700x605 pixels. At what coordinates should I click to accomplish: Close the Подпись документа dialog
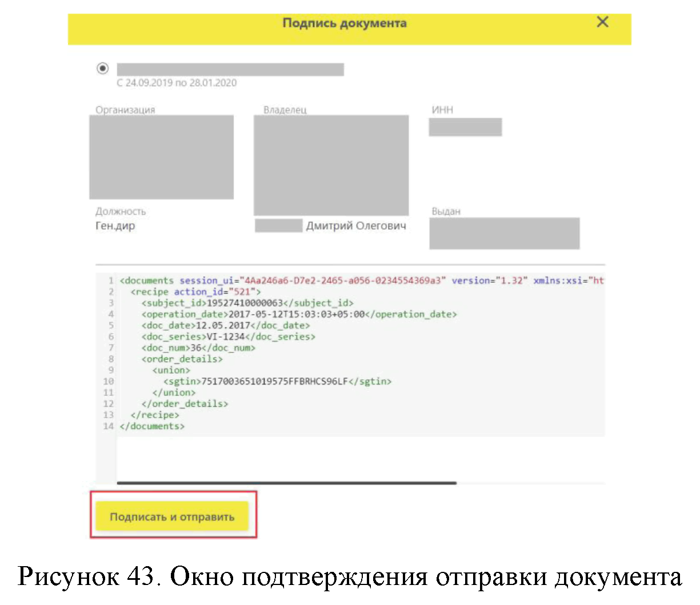tap(602, 22)
